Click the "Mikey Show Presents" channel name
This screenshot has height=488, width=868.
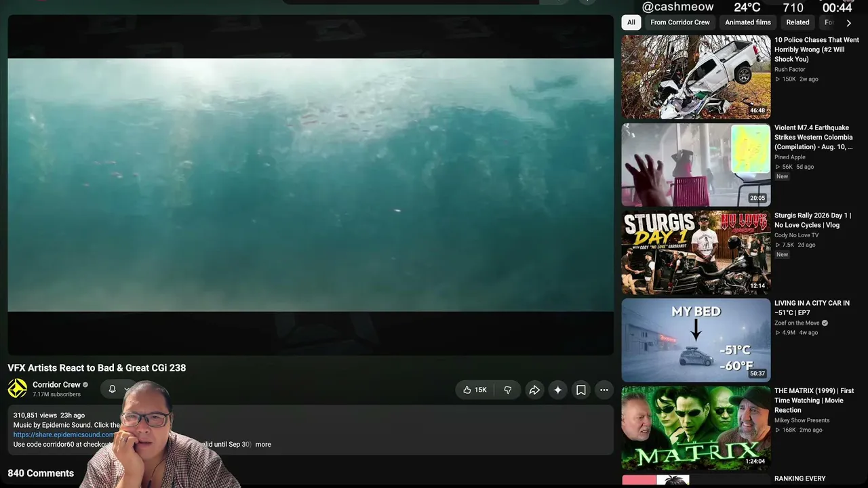coord(802,420)
